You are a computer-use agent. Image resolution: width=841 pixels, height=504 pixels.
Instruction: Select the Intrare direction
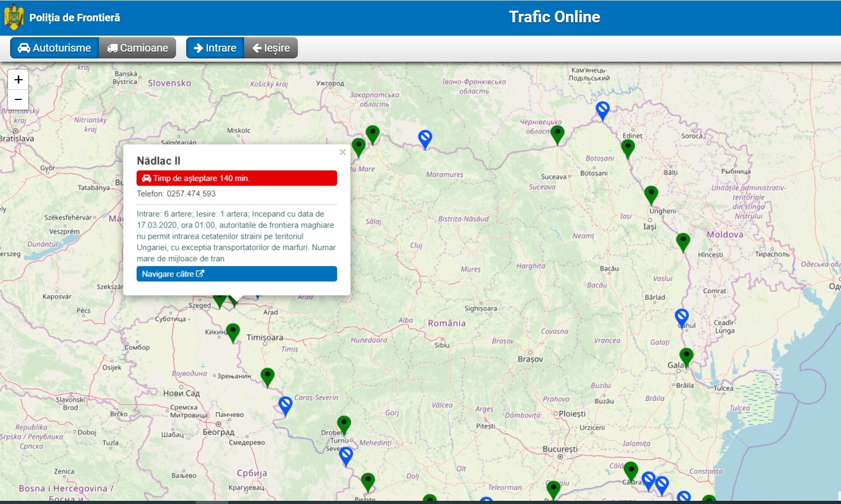[x=215, y=48]
